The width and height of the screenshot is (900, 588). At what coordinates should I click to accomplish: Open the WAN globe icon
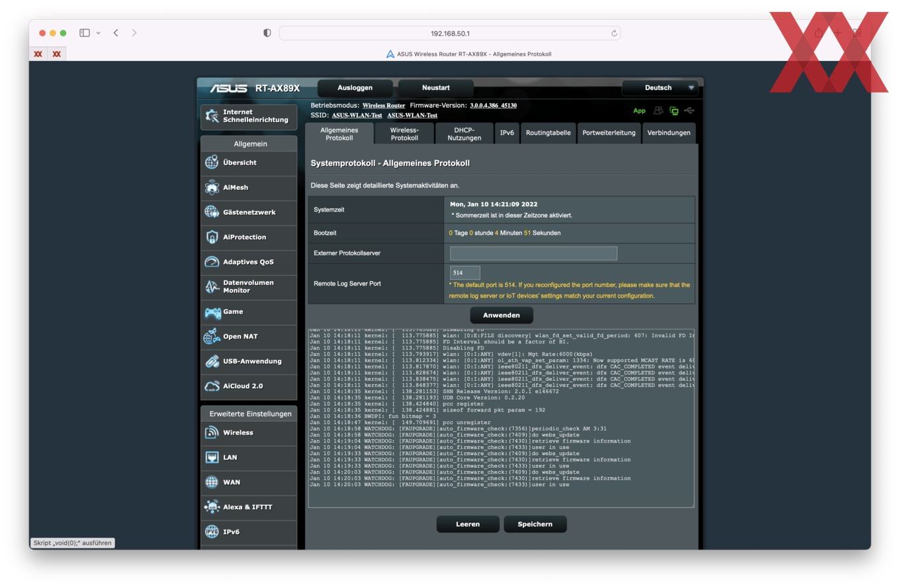[212, 482]
